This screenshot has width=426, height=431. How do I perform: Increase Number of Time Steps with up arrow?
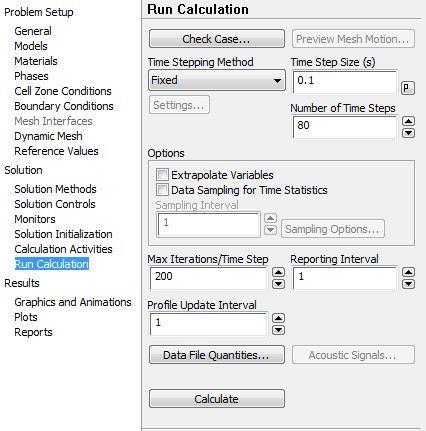(x=408, y=121)
